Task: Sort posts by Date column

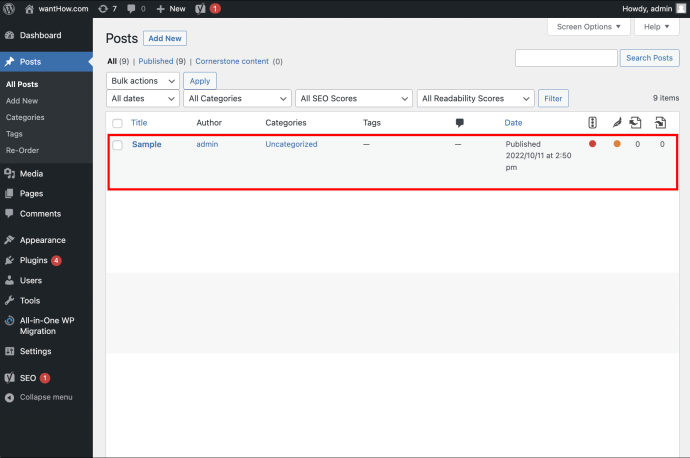Action: 513,123
